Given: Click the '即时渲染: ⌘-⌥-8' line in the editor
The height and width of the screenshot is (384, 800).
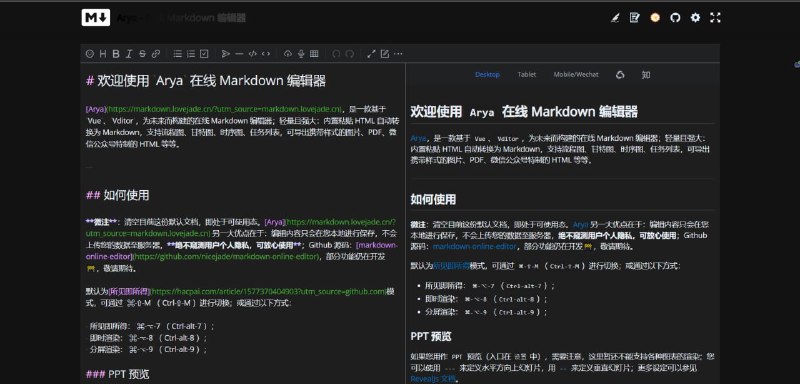Looking at the screenshot, I should click(x=148, y=338).
